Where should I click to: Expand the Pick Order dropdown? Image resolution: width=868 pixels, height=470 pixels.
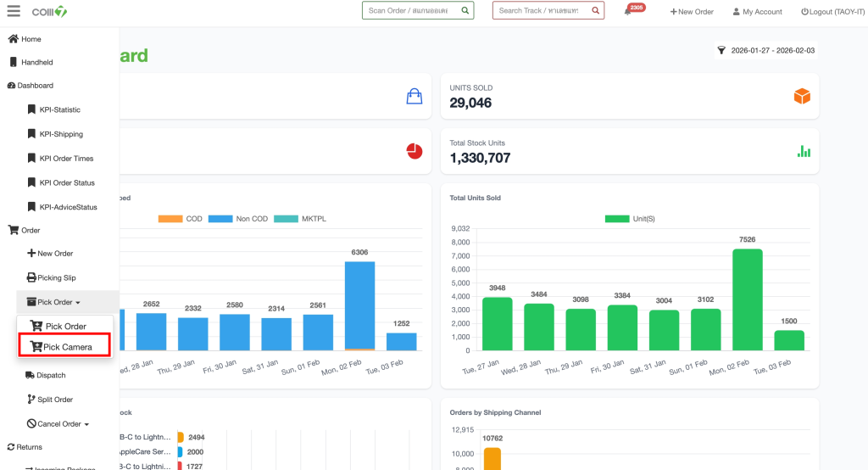point(58,302)
